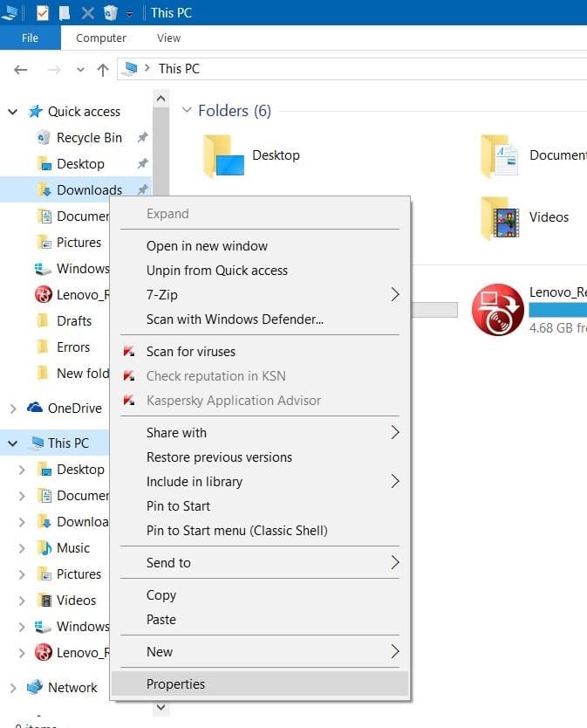
Task: Click the Properties quick access toolbar icon
Action: tap(42, 12)
